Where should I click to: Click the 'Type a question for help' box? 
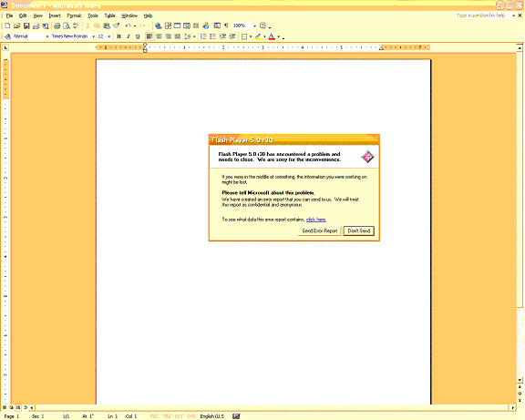483,15
